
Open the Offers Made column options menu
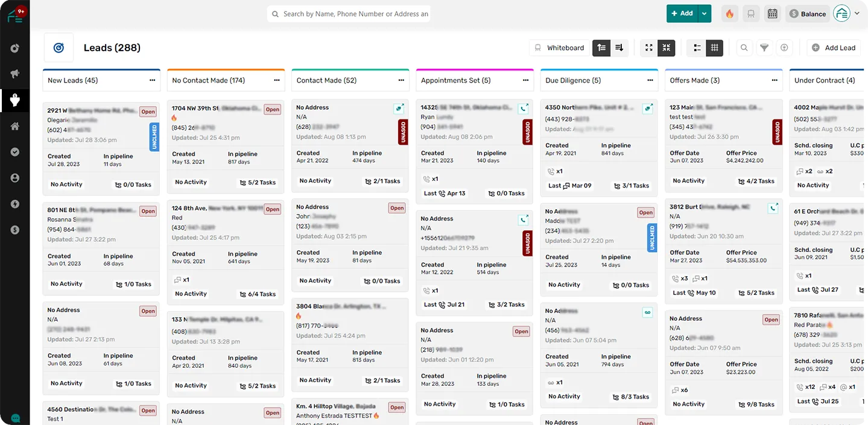coord(775,80)
